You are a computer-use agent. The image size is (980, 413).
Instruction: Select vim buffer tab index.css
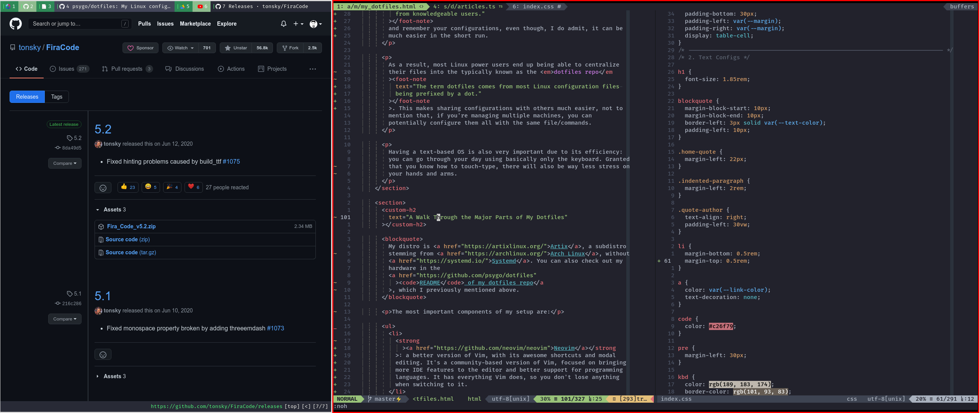point(537,6)
